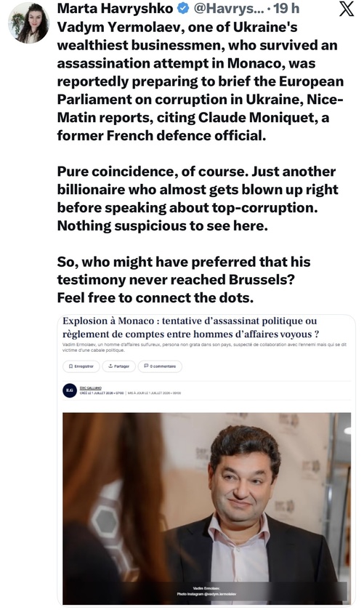Open the Marta Havryshko display name
This screenshot has width=364, height=610.
(115, 8)
